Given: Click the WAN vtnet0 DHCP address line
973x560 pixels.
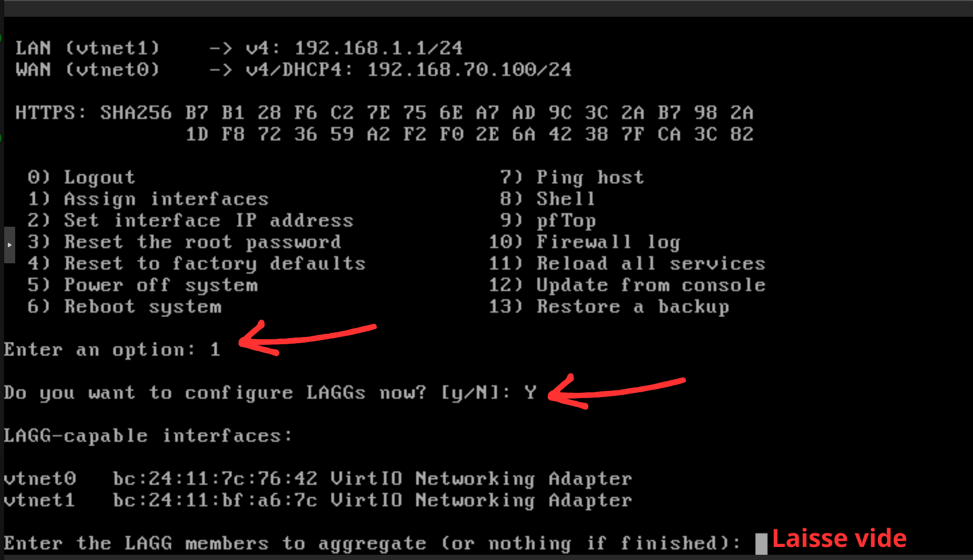Looking at the screenshot, I should [293, 69].
